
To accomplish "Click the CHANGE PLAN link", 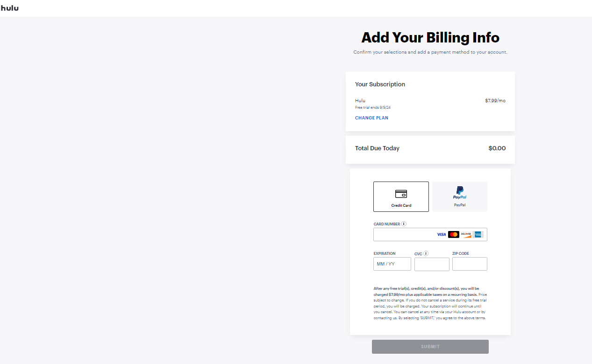I will [x=371, y=118].
